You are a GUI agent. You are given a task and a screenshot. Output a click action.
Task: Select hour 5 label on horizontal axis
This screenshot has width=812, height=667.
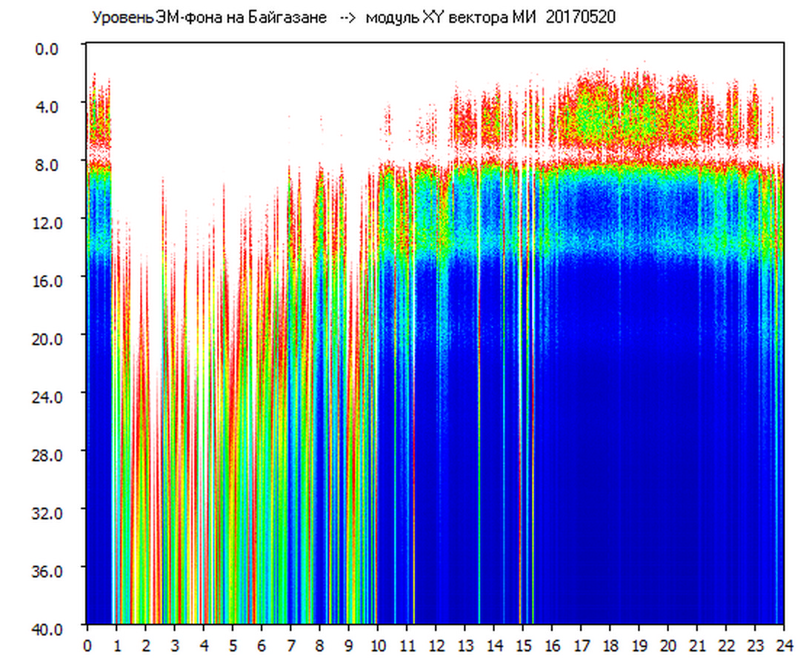(233, 645)
